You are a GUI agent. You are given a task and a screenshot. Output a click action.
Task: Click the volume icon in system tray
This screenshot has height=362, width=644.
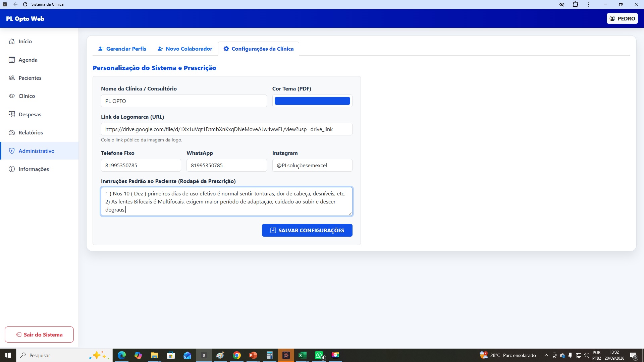(x=586, y=355)
